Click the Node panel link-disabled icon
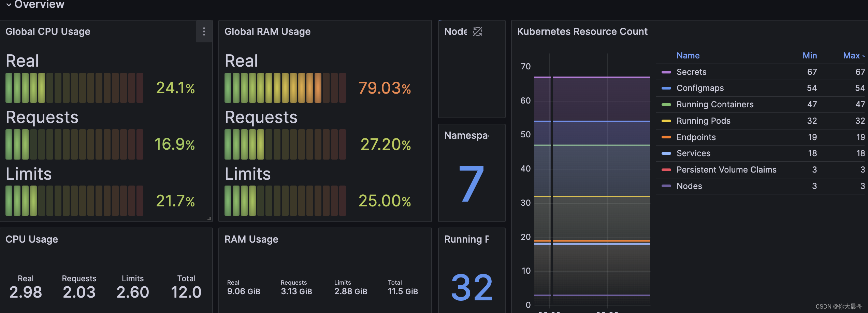Viewport: 868px width, 313px height. click(x=478, y=31)
